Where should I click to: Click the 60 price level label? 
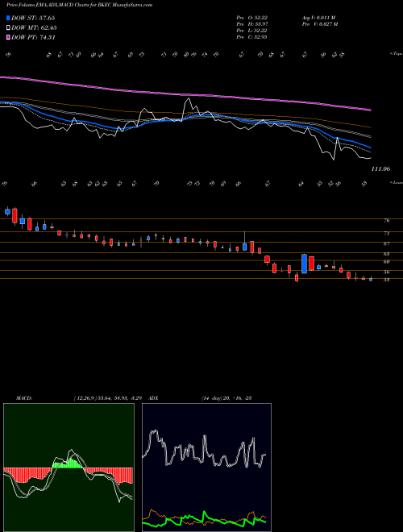(386, 262)
